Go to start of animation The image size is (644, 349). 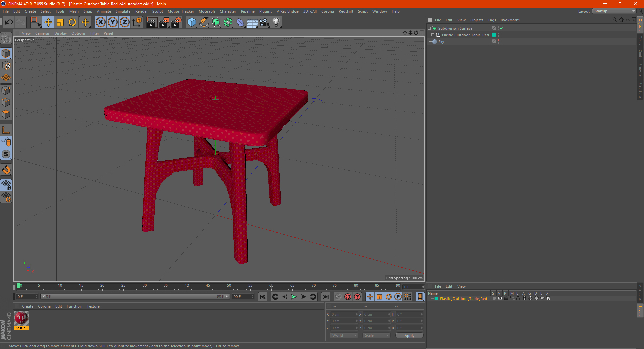click(x=263, y=297)
